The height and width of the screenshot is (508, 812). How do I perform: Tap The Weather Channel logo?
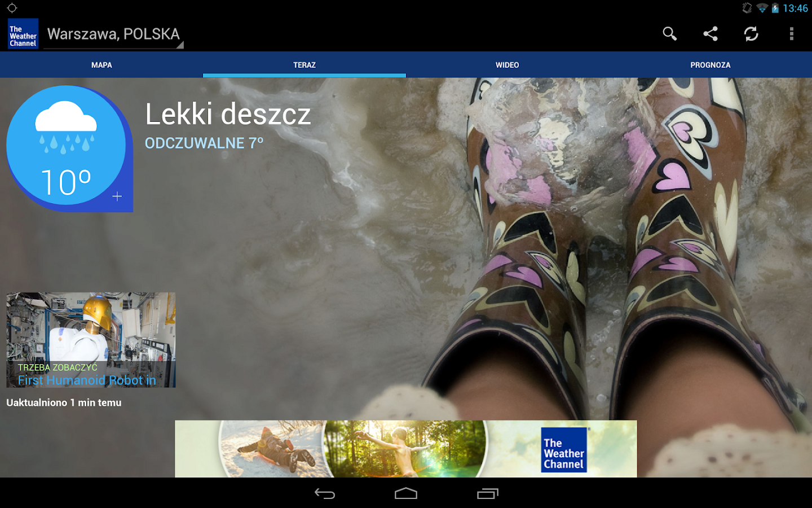[x=23, y=33]
